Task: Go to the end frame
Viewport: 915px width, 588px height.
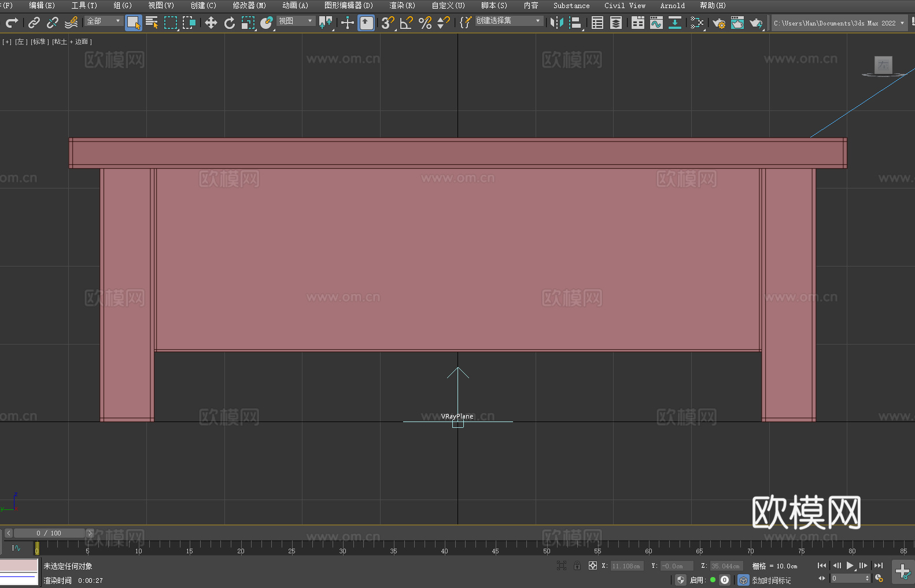Action: coord(878,565)
